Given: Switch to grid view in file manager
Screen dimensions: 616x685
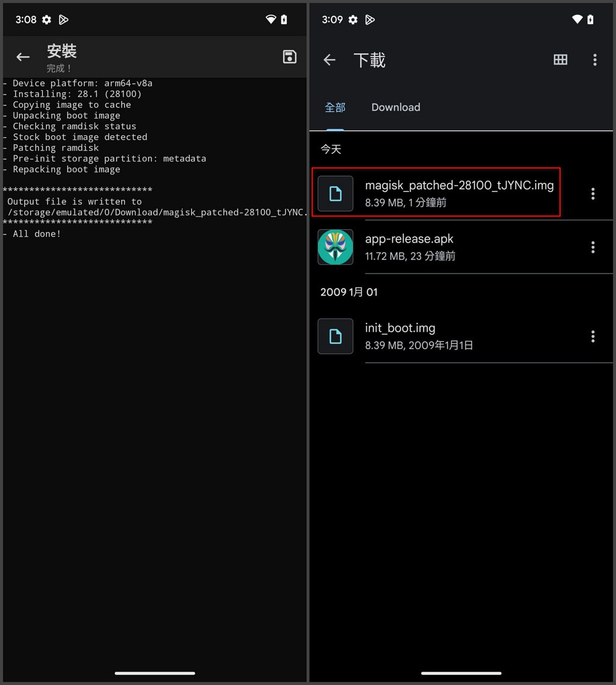Looking at the screenshot, I should point(560,60).
